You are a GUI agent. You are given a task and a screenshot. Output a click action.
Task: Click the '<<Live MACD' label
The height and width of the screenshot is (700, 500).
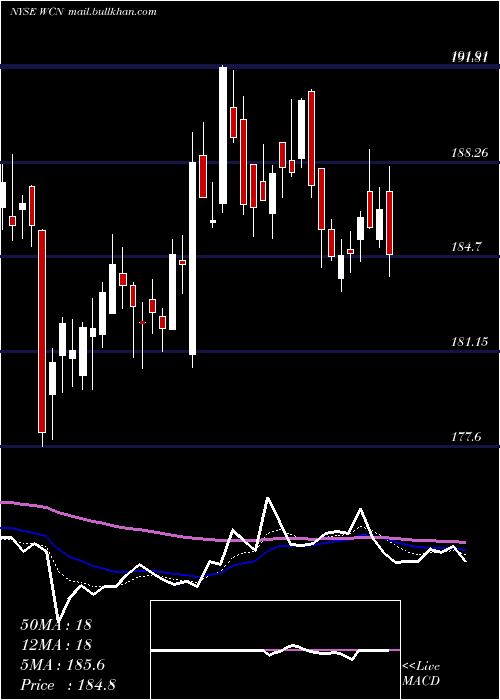click(x=421, y=673)
